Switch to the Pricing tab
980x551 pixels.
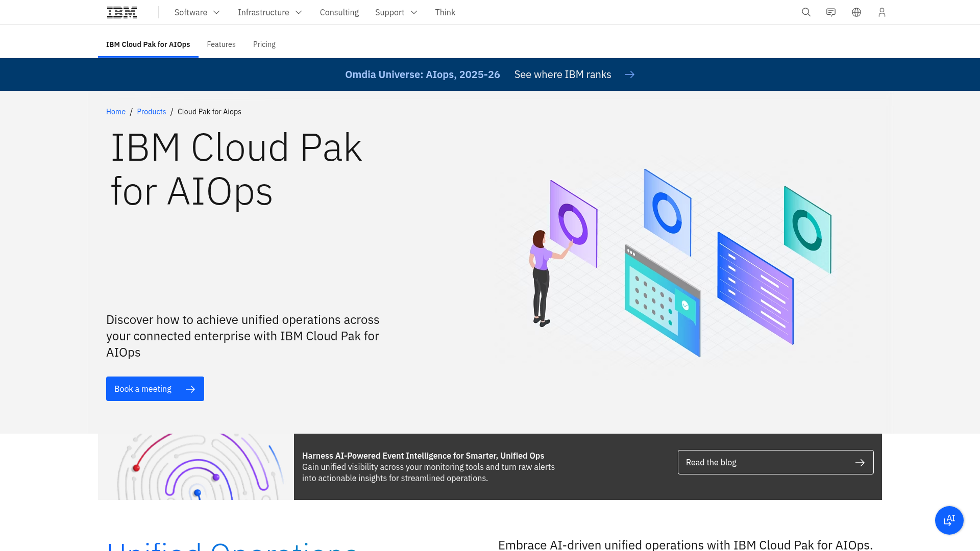pos(264,44)
